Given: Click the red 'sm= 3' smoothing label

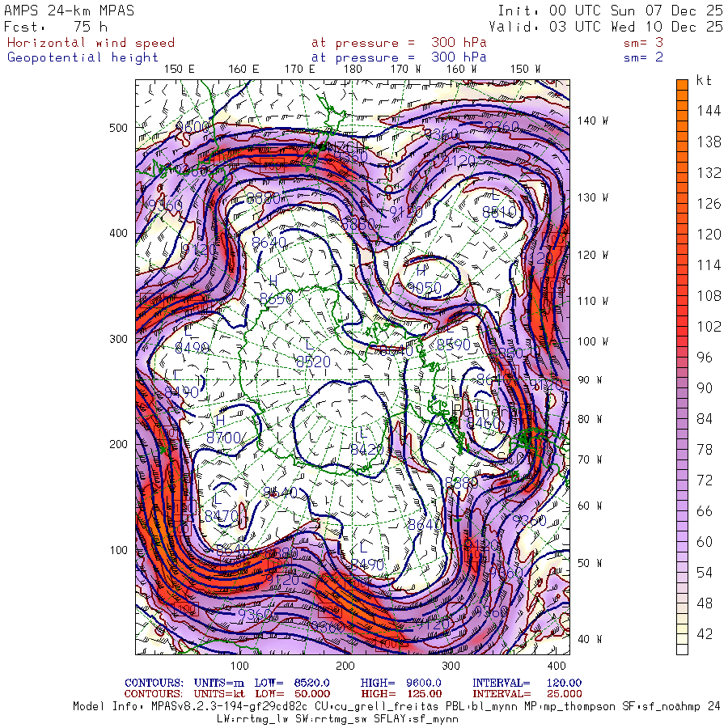Looking at the screenshot, I should pos(644,43).
